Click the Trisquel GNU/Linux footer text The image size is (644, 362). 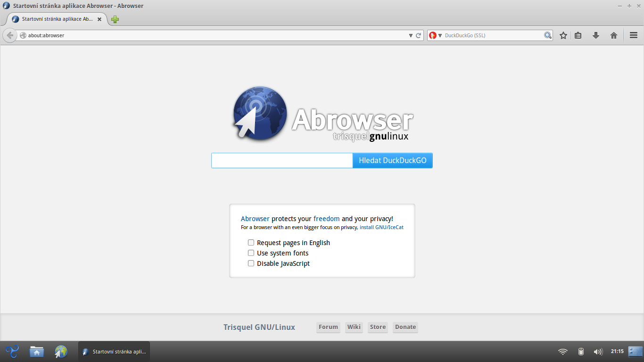[259, 327]
